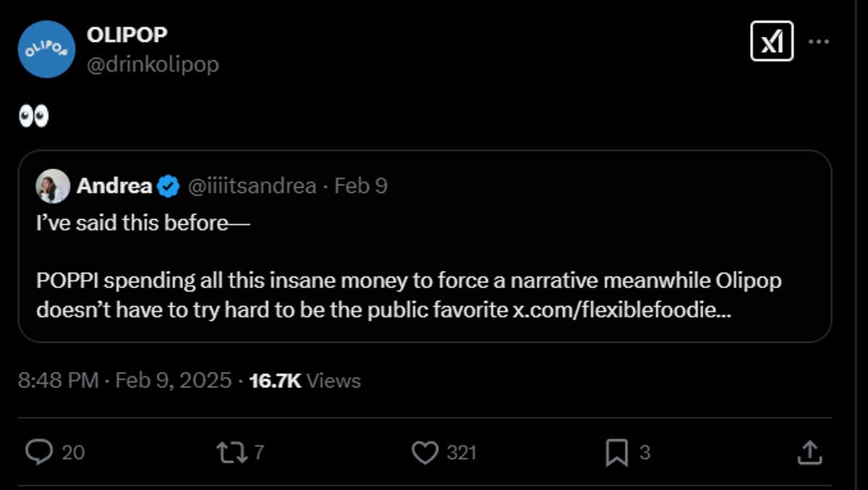
Task: Click the eyes emoji in the post
Action: (33, 117)
